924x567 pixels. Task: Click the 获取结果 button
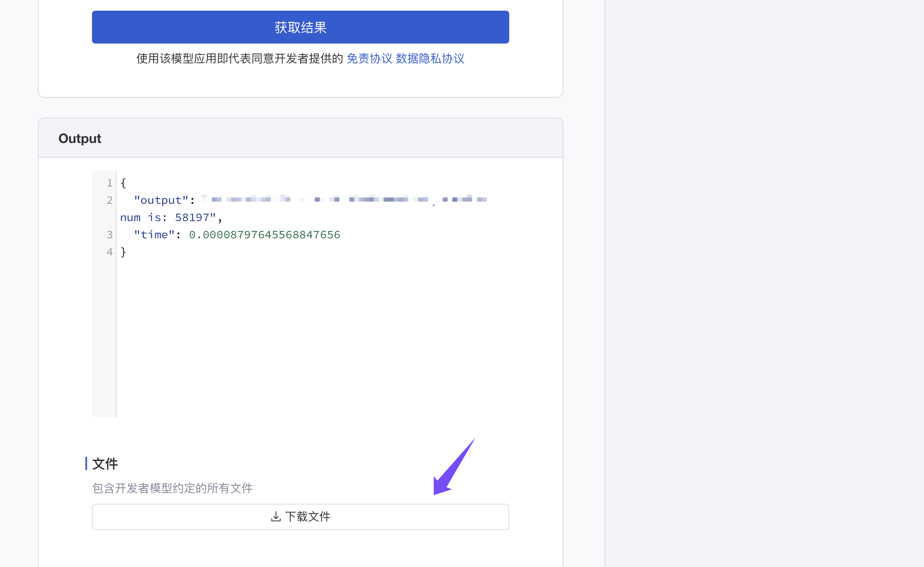coord(300,27)
